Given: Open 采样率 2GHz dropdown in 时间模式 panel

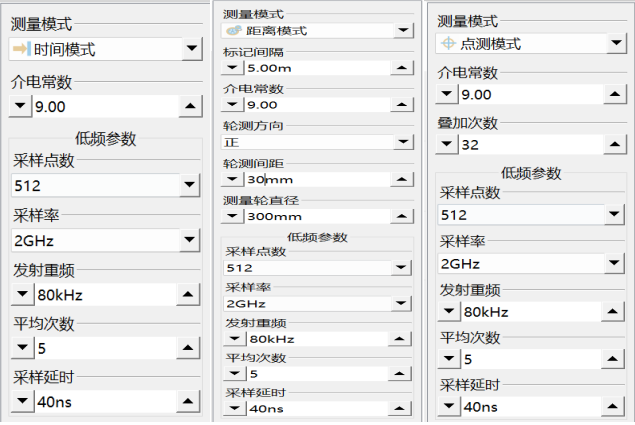Looking at the screenshot, I should [x=191, y=240].
